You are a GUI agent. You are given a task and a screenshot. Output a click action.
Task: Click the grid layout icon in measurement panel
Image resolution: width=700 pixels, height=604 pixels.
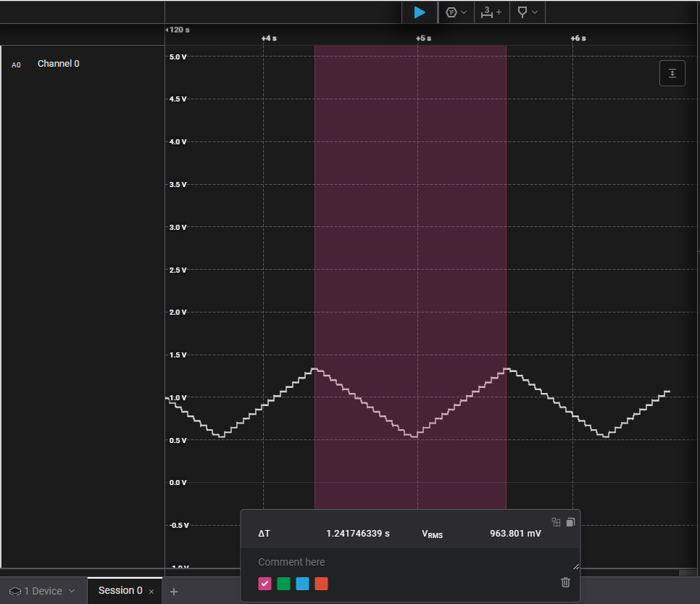point(555,522)
